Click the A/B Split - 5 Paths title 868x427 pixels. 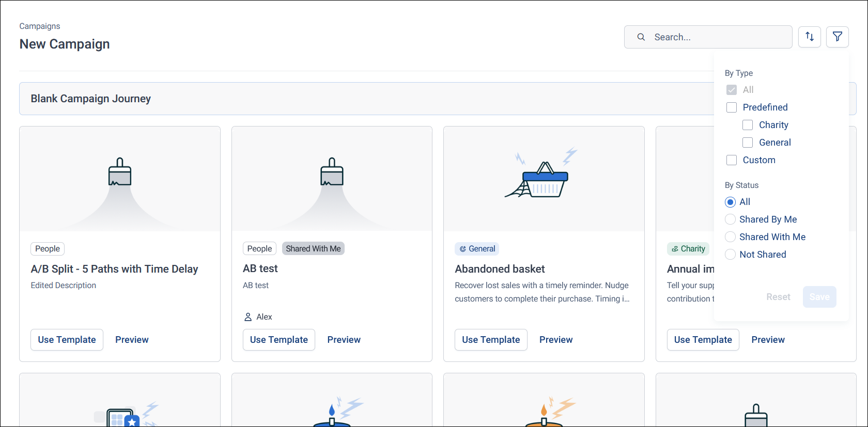pos(114,269)
